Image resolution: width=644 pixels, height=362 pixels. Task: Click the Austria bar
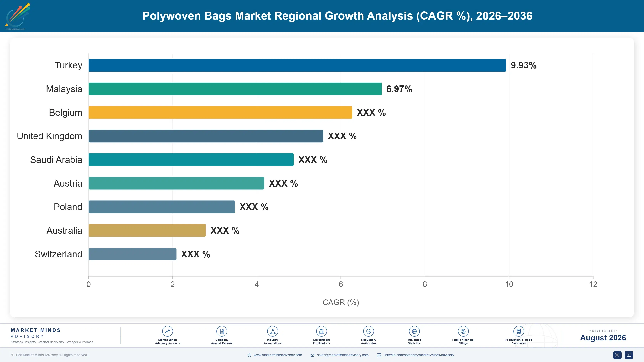click(x=176, y=183)
